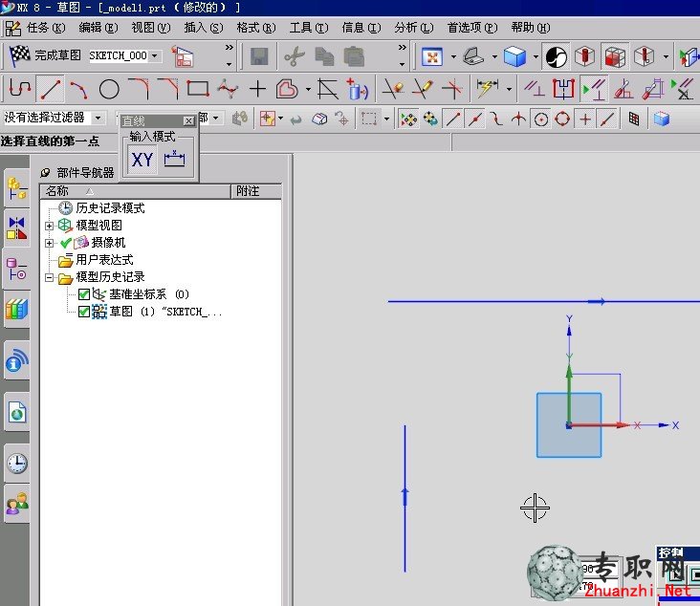This screenshot has width=700, height=606.
Task: Toggle the Quadrant Point snap option
Action: tap(562, 119)
